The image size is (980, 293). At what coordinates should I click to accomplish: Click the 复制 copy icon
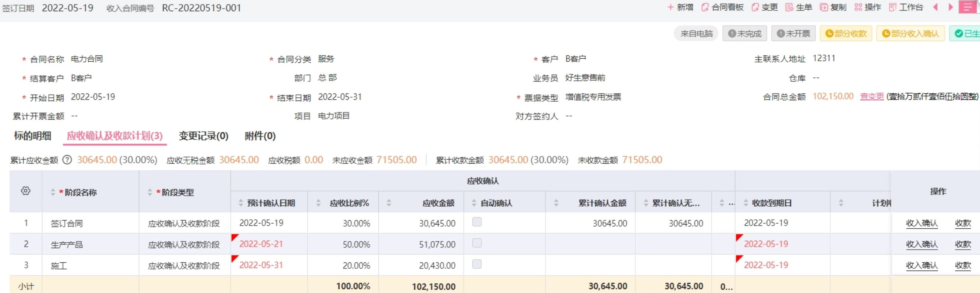(824, 7)
